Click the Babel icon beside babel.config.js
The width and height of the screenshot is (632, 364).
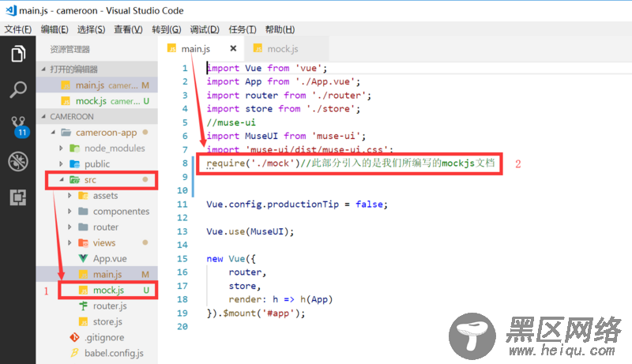click(74, 353)
